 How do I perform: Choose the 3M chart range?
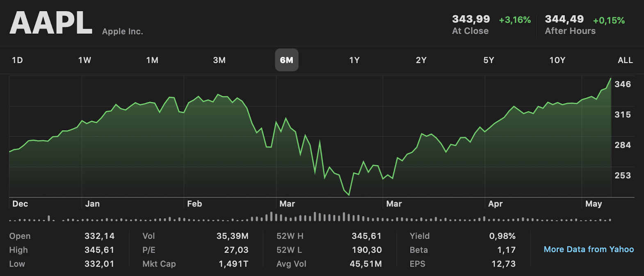pyautogui.click(x=219, y=60)
